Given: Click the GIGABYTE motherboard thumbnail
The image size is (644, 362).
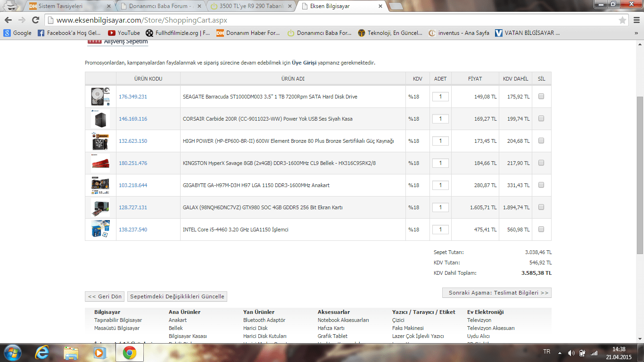Looking at the screenshot, I should coord(100,185).
